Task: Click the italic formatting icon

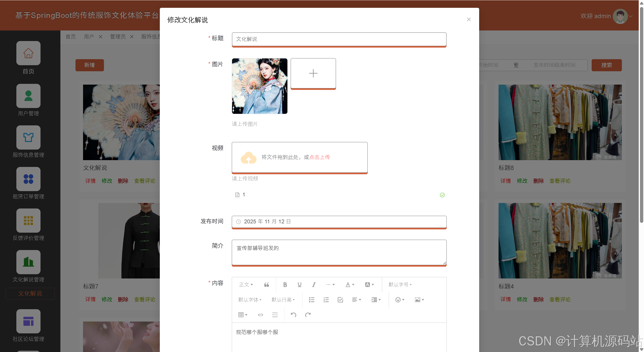Action: point(314,285)
